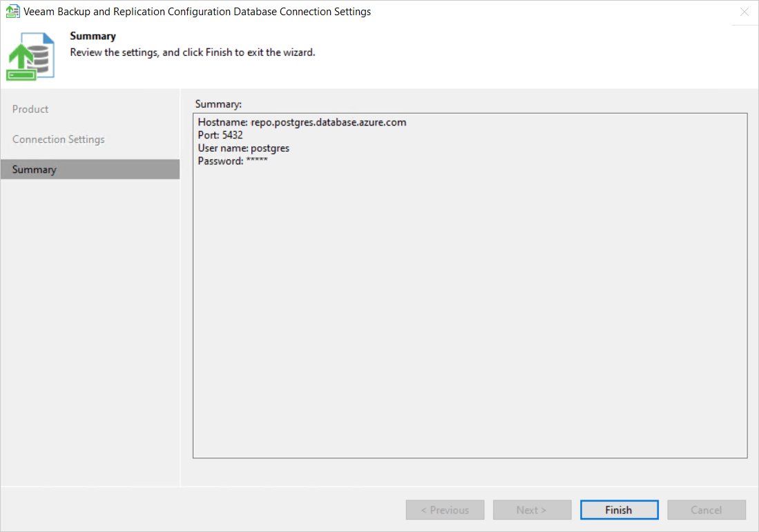759x532 pixels.
Task: Click the wizard title text in the title bar
Action: click(x=195, y=11)
